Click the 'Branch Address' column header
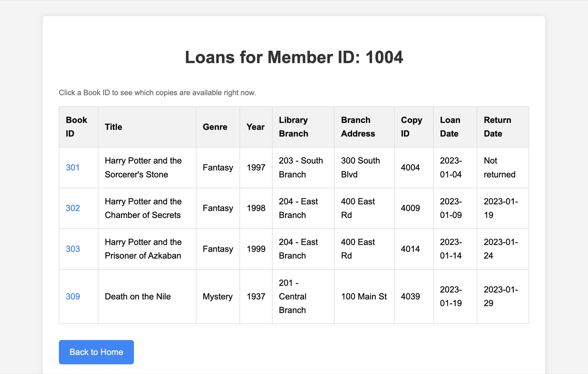Viewport: 588px width, 374px height. click(x=364, y=127)
